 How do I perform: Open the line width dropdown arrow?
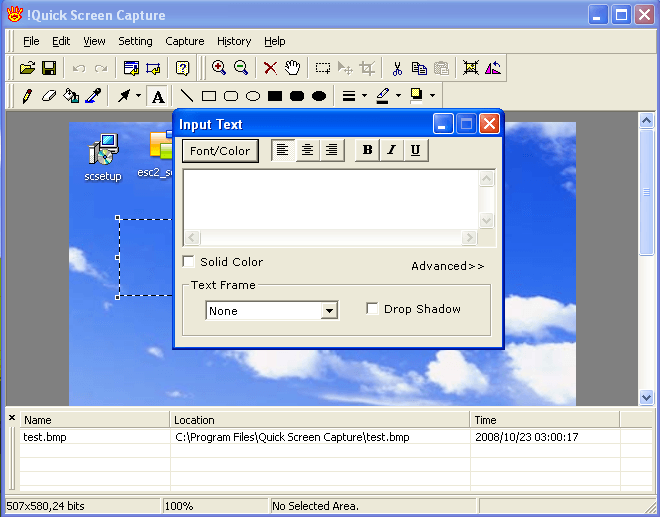coord(364,96)
